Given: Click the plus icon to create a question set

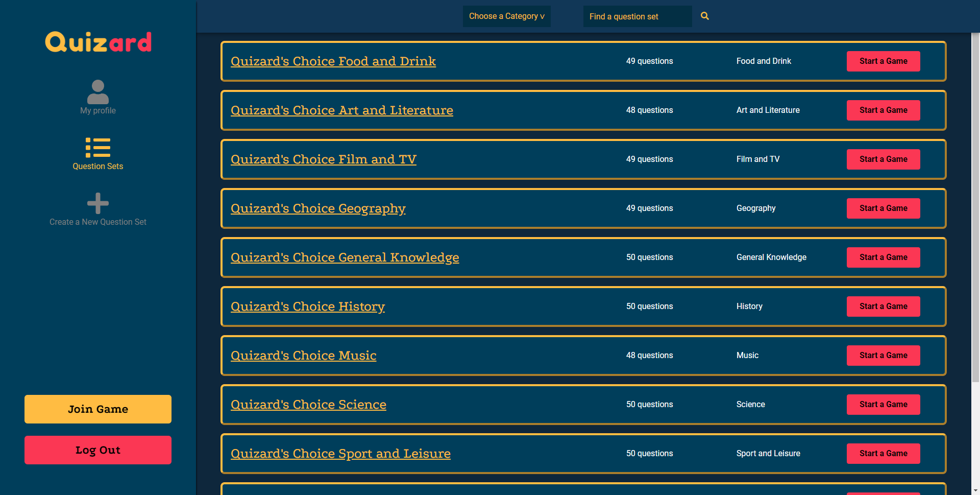Looking at the screenshot, I should (98, 203).
